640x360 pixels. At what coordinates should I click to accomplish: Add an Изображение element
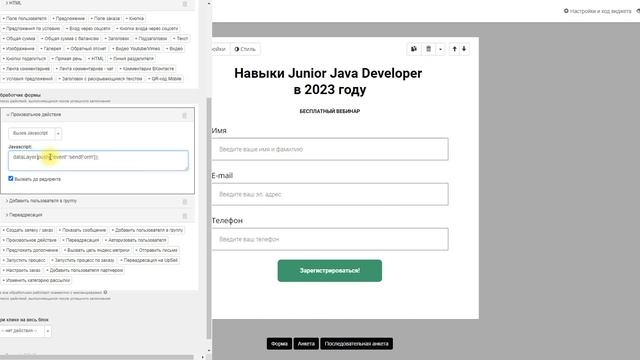coord(18,49)
